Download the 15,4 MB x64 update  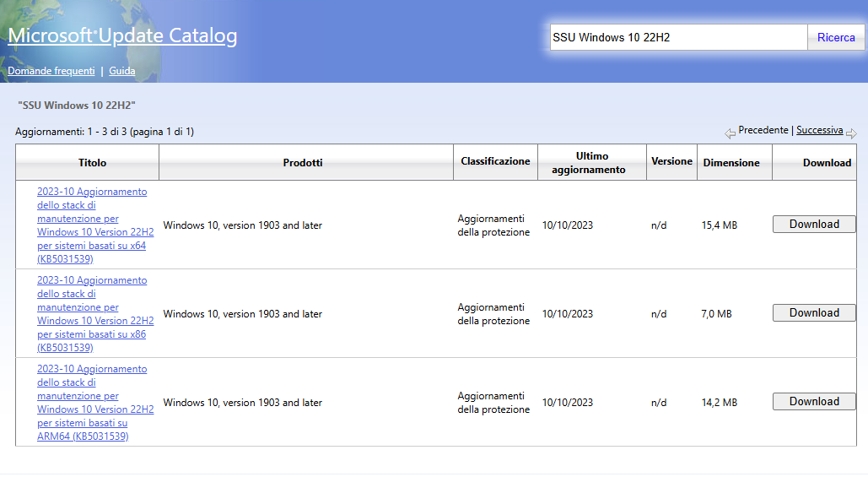[814, 225]
